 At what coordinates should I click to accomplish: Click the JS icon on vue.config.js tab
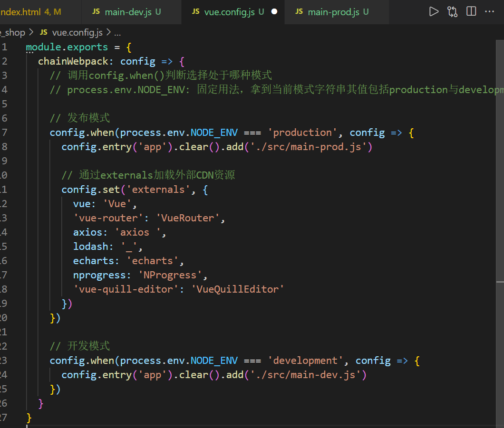click(195, 12)
